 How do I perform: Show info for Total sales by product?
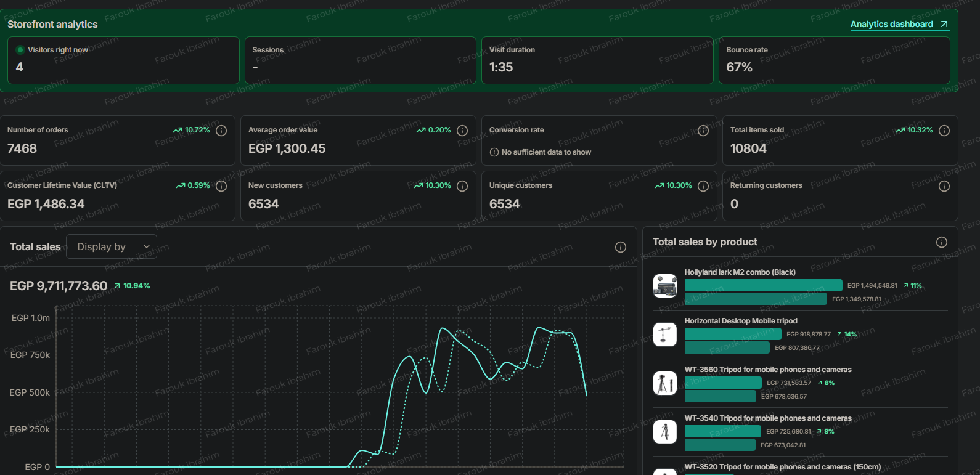tap(942, 242)
